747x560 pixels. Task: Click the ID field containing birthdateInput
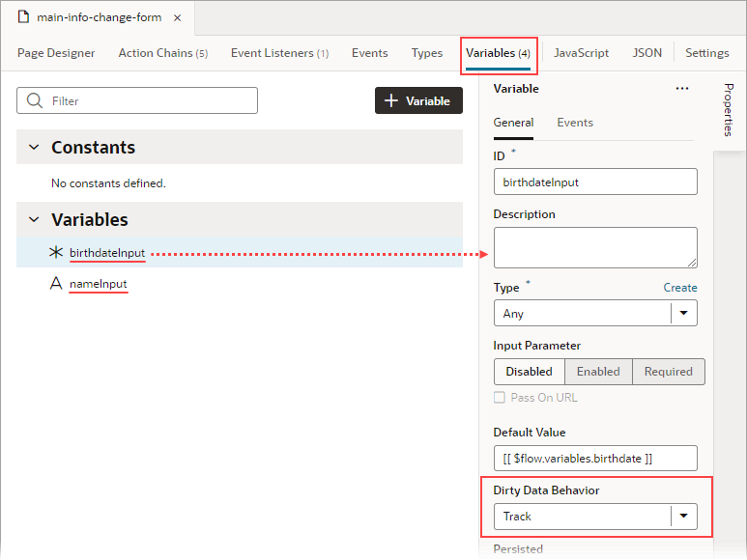595,182
